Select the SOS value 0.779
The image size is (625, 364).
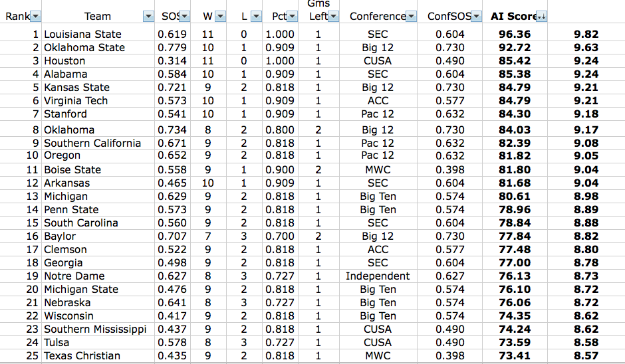pos(172,47)
